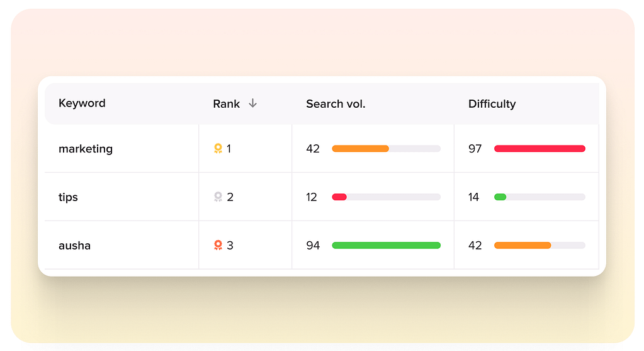Click the Rank column header label
This screenshot has height=351, width=644.
(226, 104)
